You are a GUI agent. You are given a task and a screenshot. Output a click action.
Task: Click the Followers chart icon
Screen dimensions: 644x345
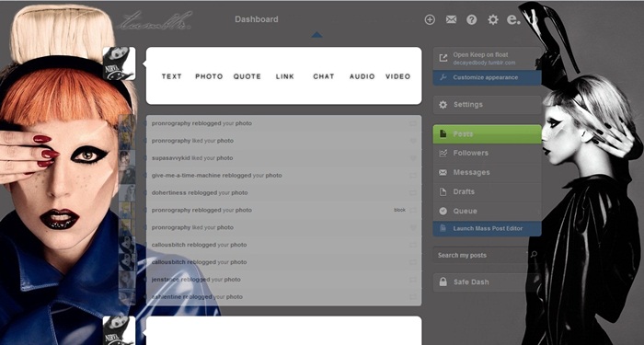[443, 154]
